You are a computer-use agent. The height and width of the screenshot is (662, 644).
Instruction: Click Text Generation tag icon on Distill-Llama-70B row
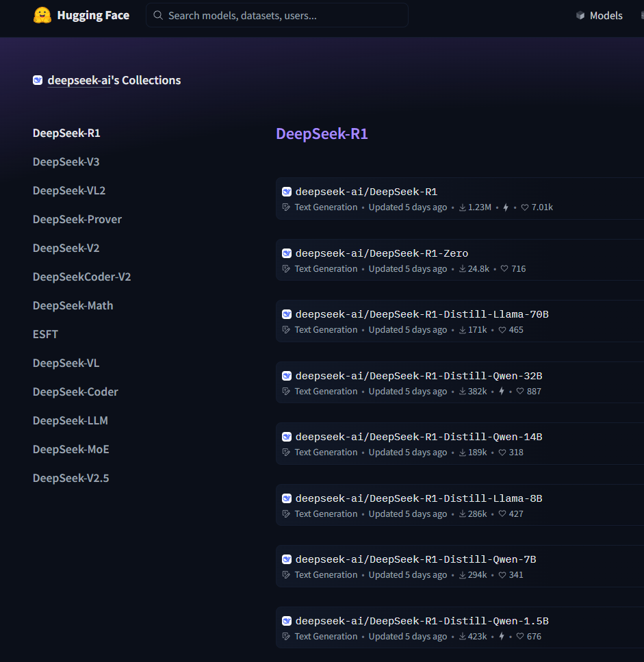pyautogui.click(x=287, y=330)
